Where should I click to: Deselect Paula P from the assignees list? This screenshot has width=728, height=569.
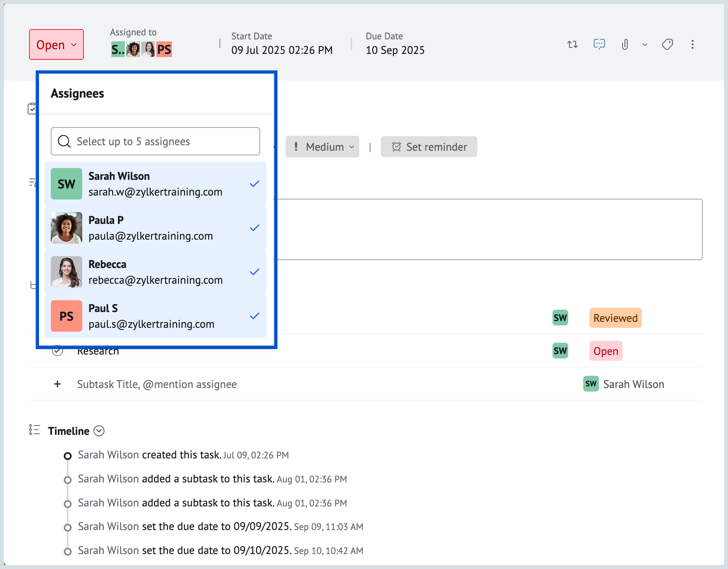point(255,227)
